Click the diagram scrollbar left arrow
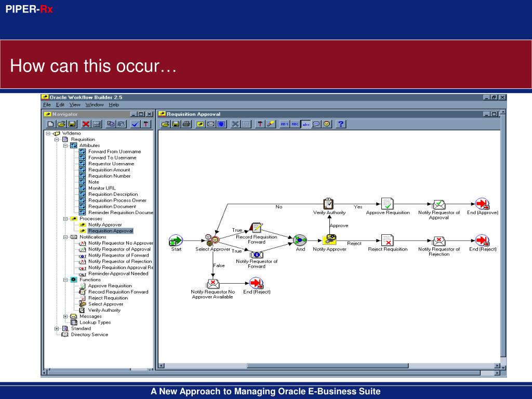The width and height of the screenshot is (532, 399). click(x=162, y=366)
